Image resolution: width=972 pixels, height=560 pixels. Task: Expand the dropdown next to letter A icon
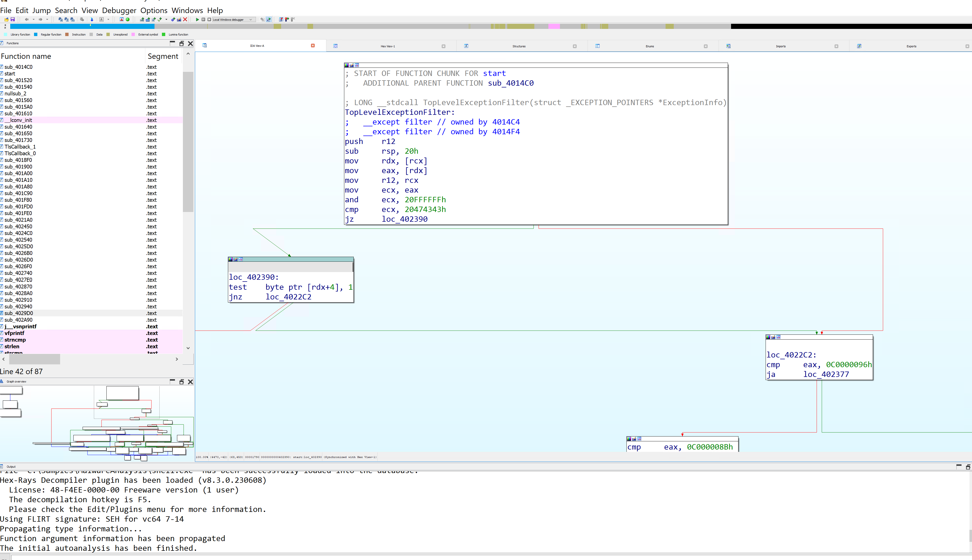pyautogui.click(x=108, y=20)
